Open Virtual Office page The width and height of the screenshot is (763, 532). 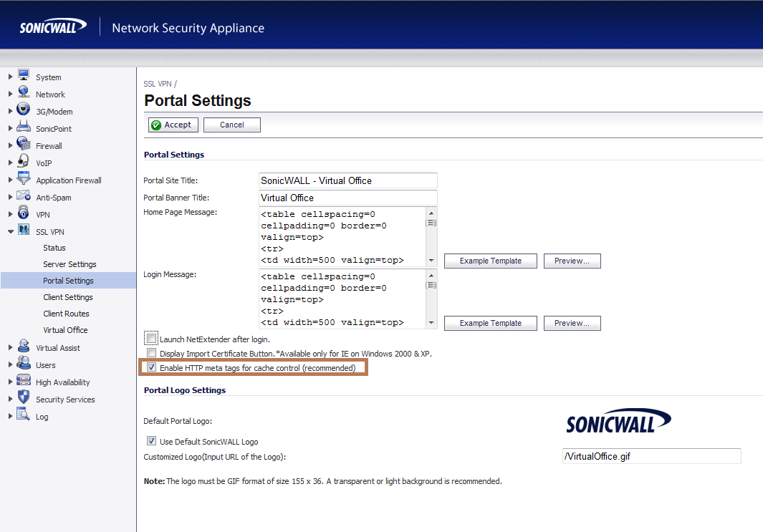65,330
